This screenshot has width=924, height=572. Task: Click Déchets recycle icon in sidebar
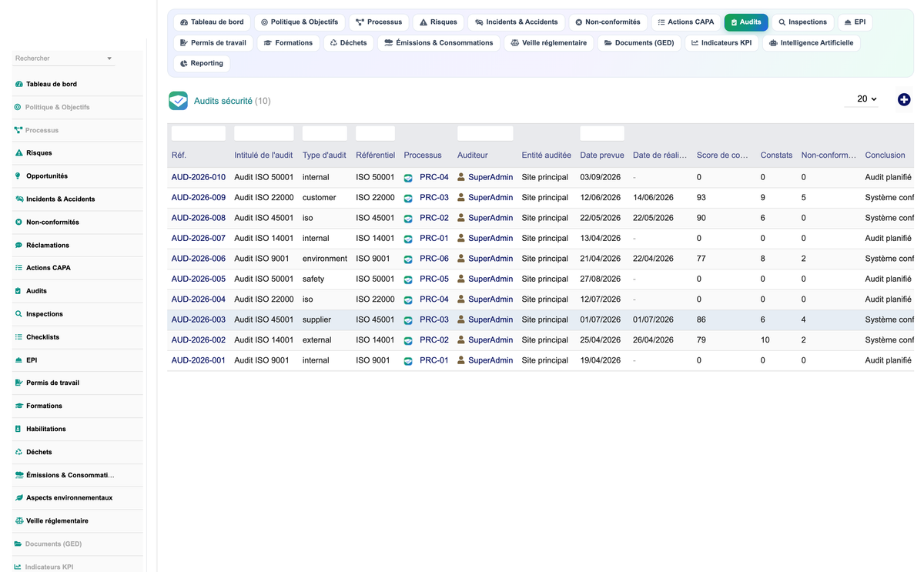click(x=18, y=452)
